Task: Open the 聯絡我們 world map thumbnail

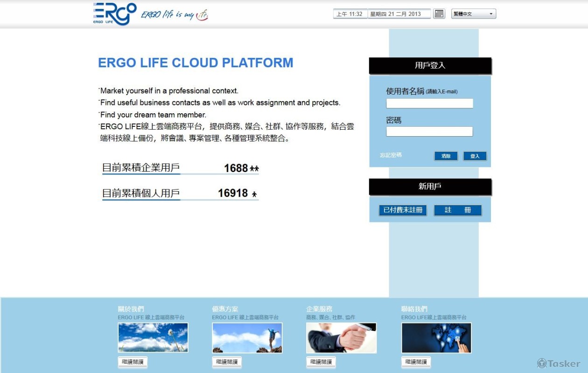Action: click(x=436, y=338)
